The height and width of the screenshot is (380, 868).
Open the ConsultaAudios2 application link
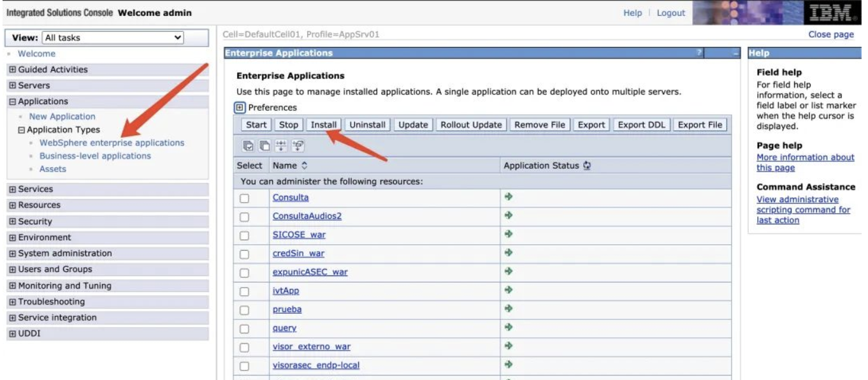pyautogui.click(x=307, y=216)
